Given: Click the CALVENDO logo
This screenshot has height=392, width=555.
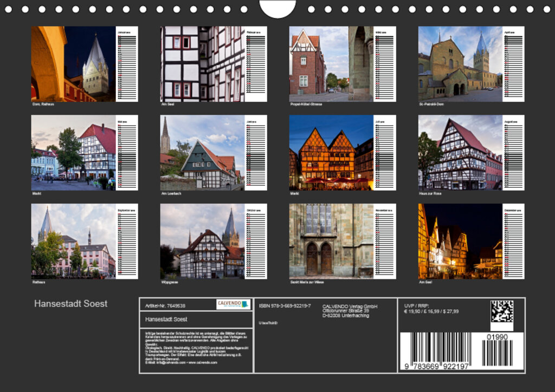Looking at the screenshot, I should coord(233,304).
